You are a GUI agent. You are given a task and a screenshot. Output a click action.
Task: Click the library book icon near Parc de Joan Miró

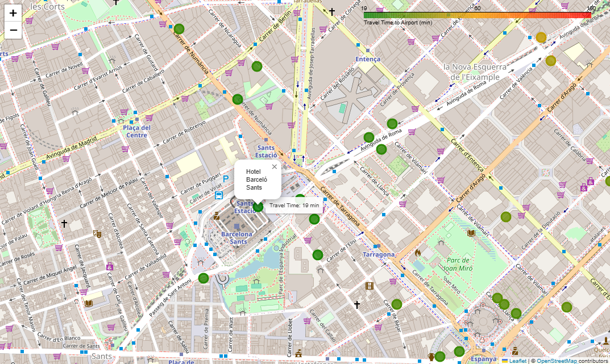pyautogui.click(x=471, y=233)
